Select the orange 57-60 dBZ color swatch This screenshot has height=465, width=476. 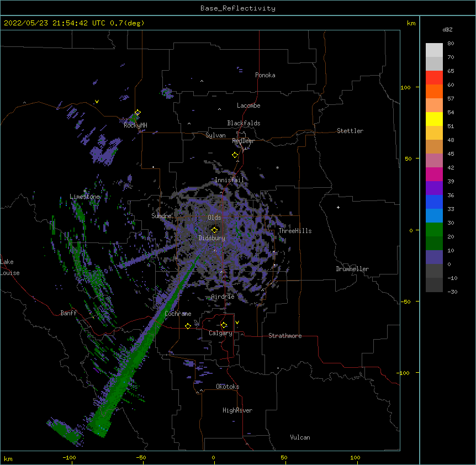point(434,92)
